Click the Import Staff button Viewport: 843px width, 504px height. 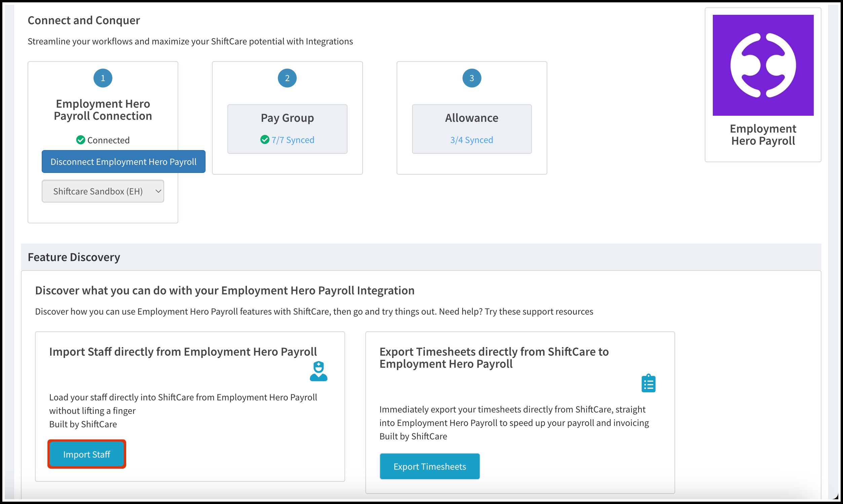[87, 454]
